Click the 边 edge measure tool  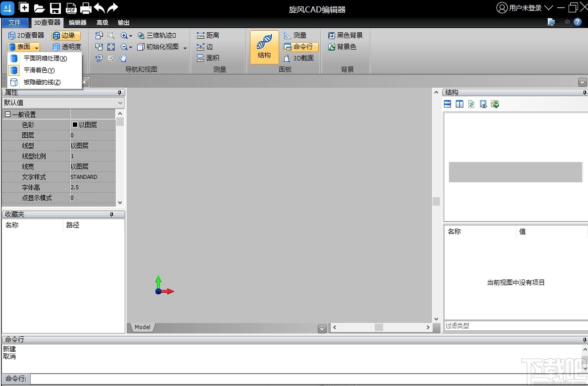[x=205, y=47]
